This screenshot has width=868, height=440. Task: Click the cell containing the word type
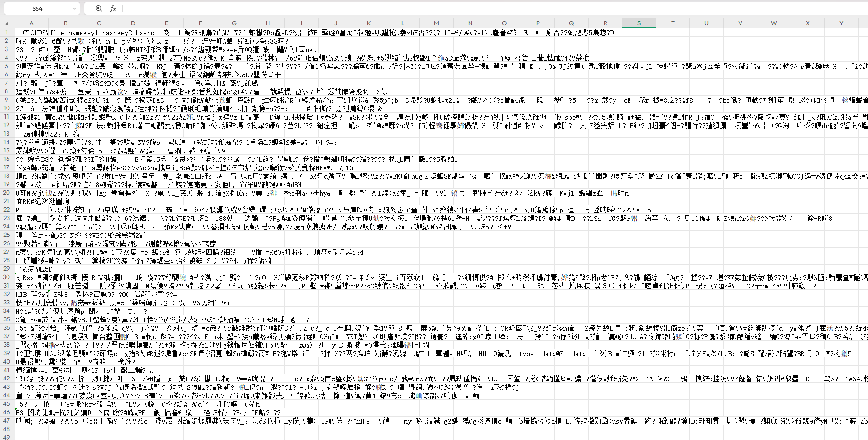pos(526,354)
